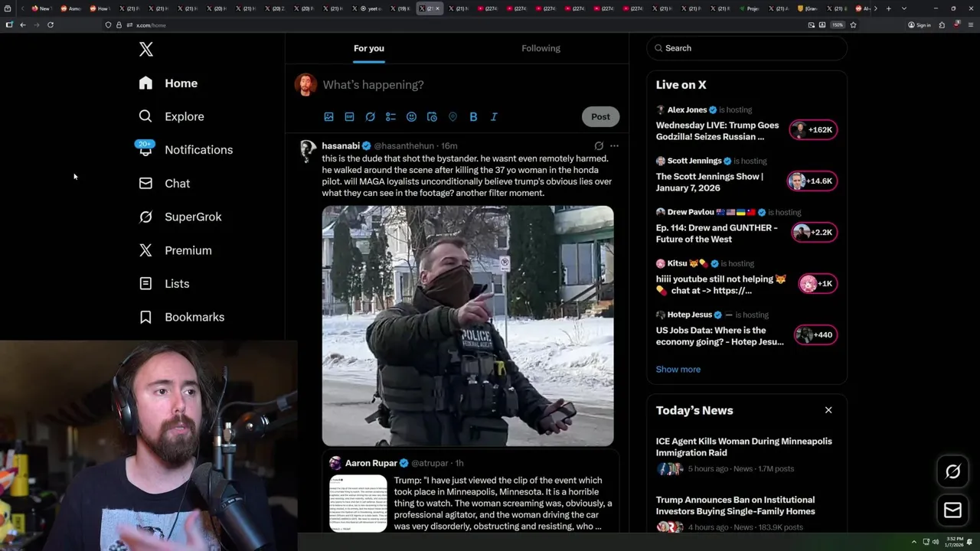Close the active X browser tab
This screenshot has width=980, height=551.
(438, 8)
